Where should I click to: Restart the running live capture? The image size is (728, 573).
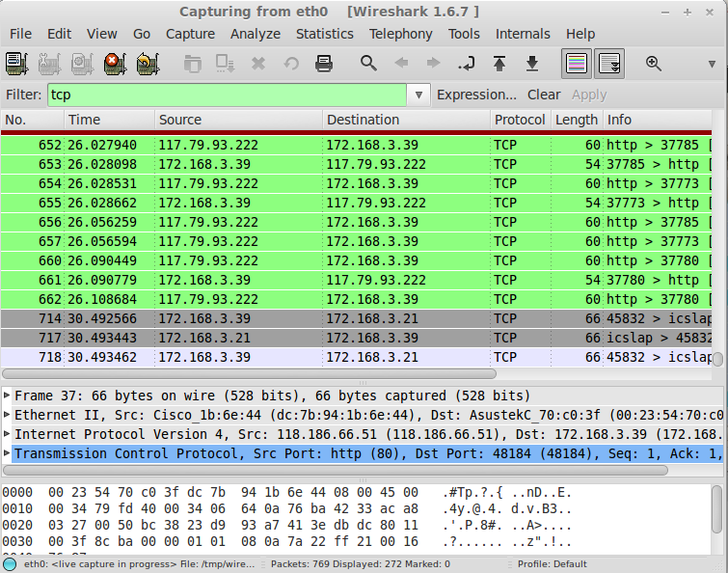tap(148, 64)
